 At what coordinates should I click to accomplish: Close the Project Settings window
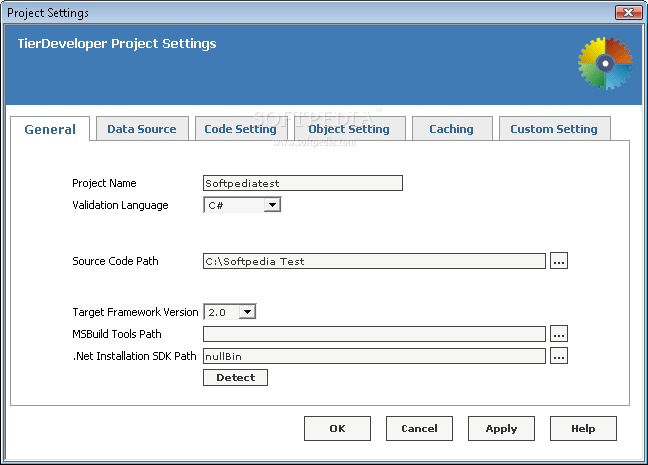[x=628, y=12]
